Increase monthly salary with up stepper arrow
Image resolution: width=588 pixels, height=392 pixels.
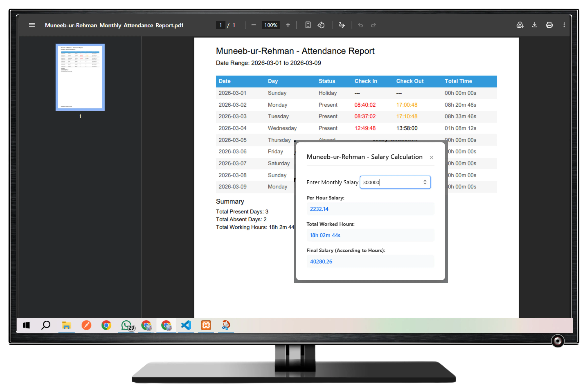click(425, 180)
